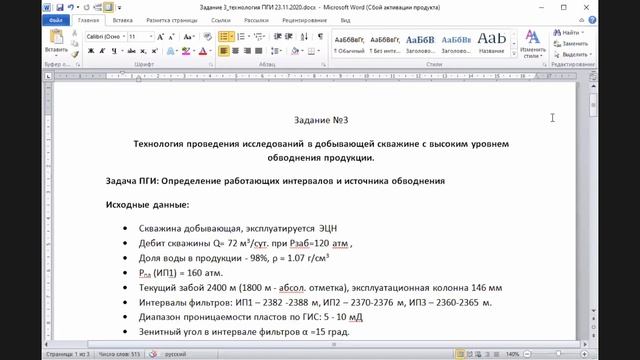Click the Shrink Font icon
The height and width of the screenshot is (360, 640).
click(x=171, y=37)
